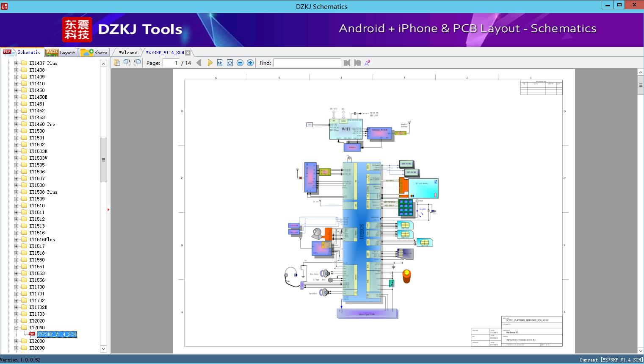Click the tree scroll down arrow

(x=103, y=349)
